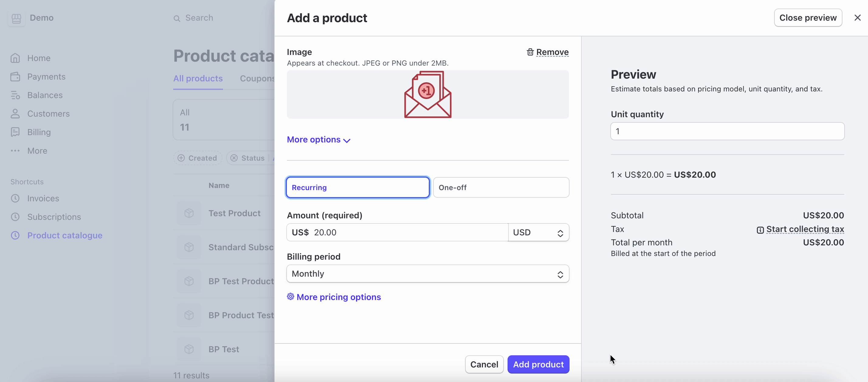Click the Subscriptions icon in sidebar

tap(15, 217)
